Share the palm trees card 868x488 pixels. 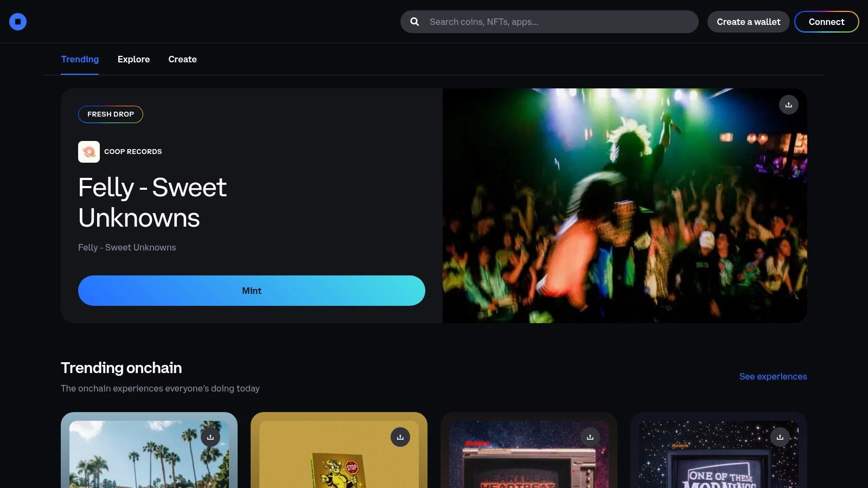[x=210, y=437]
